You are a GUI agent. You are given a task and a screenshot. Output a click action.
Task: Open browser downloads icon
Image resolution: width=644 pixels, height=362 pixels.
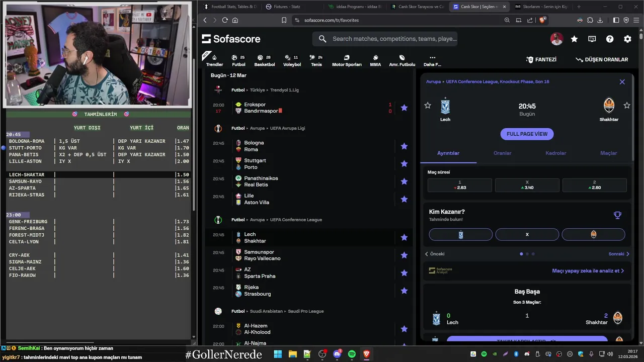coord(600,20)
